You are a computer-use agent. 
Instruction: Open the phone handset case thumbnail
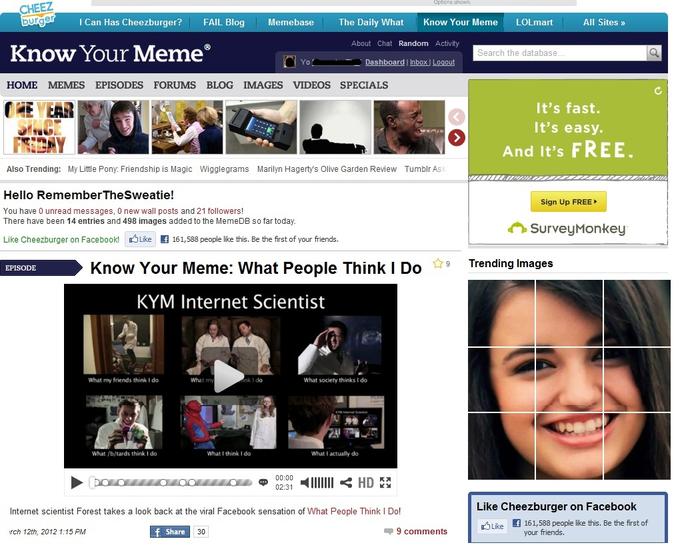(x=262, y=127)
